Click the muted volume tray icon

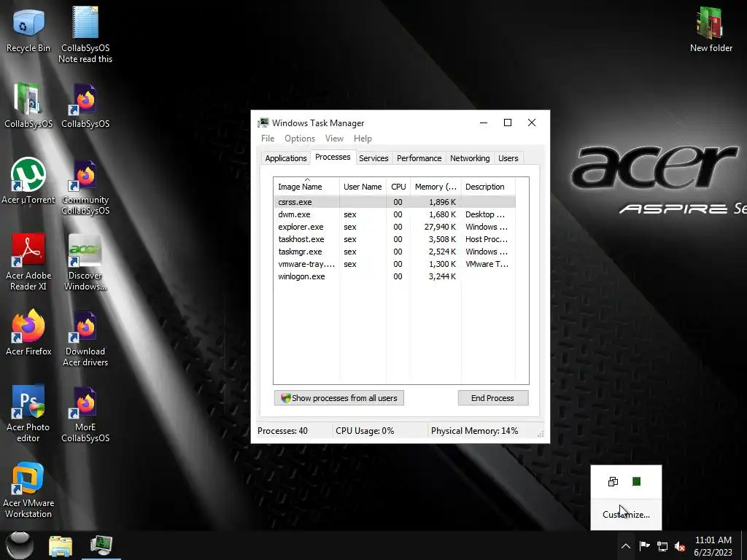(x=680, y=546)
